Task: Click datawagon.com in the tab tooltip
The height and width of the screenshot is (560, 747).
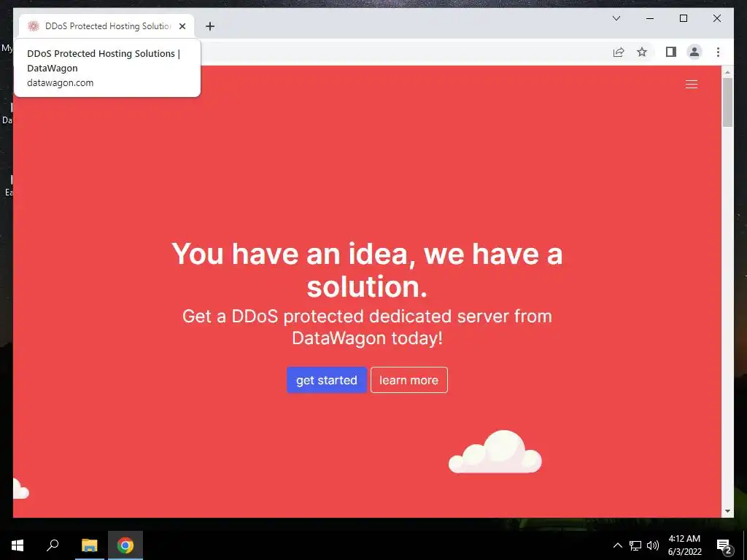Action: 60,83
